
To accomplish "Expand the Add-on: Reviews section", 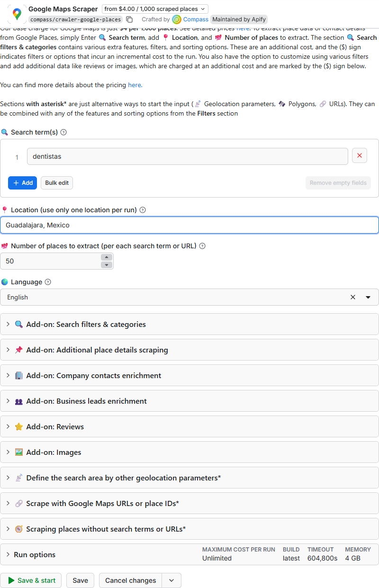I will (189, 427).
